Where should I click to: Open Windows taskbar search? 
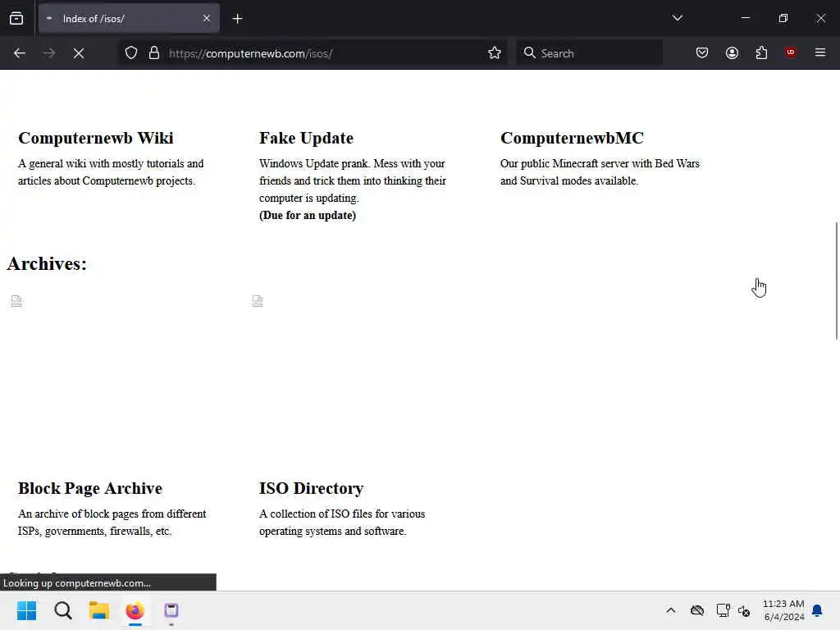(x=62, y=610)
